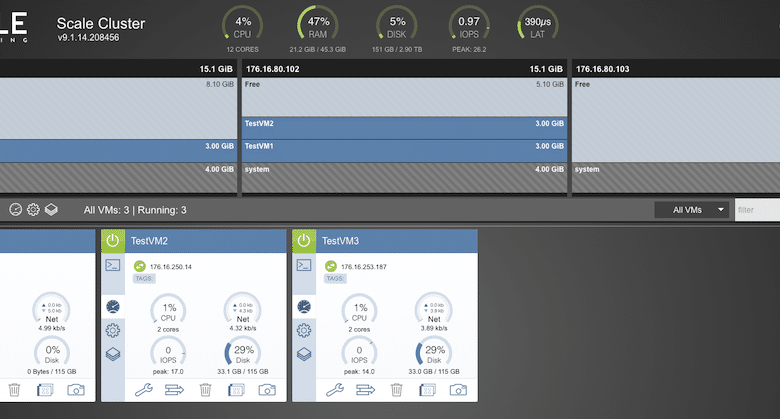
Task: Select the TestVM1 memory block on node 176.16.80.102
Action: click(404, 151)
